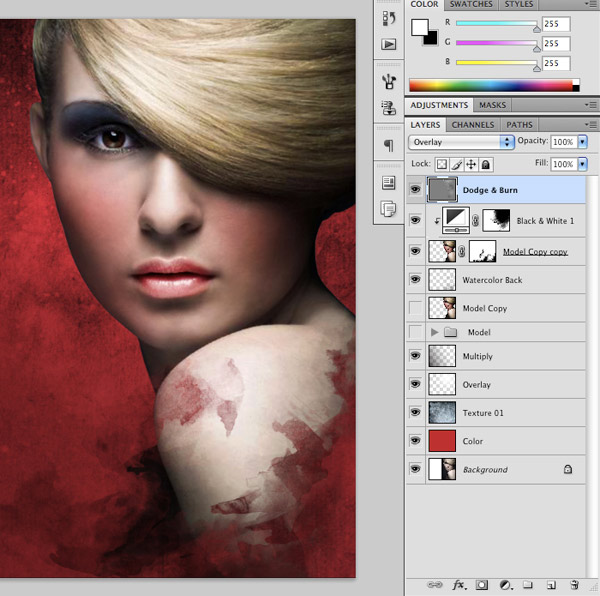Hide the Dodge & Burn layer
The width and height of the screenshot is (600, 596).
pos(415,188)
